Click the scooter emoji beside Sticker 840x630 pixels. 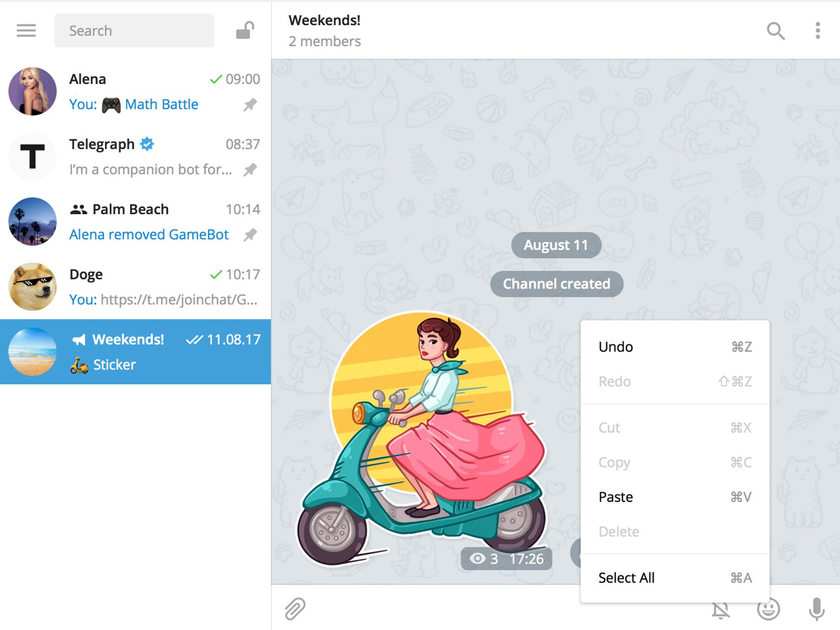tap(79, 365)
